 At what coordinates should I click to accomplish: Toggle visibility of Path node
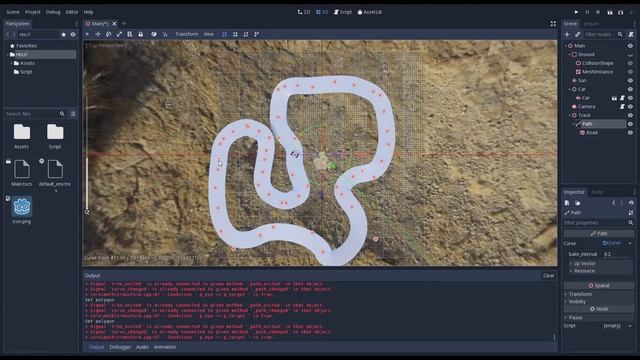click(631, 124)
